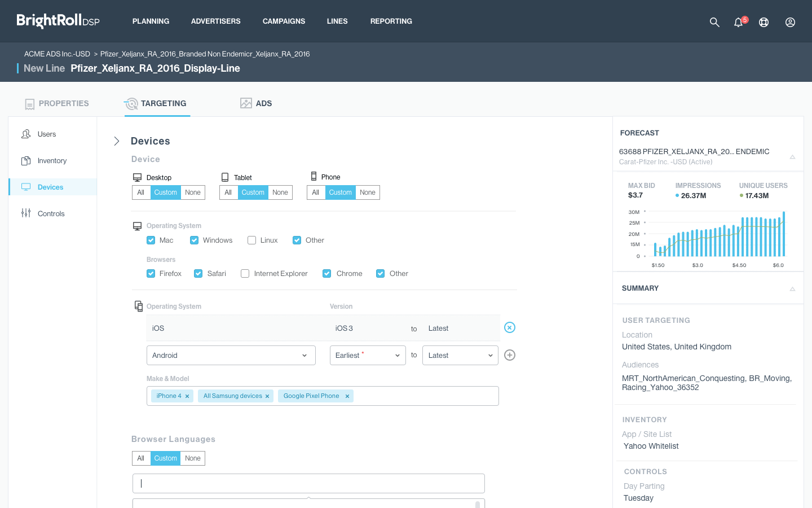
Task: Open the CAMPAIGNS menu in the navigation bar
Action: [x=284, y=21]
